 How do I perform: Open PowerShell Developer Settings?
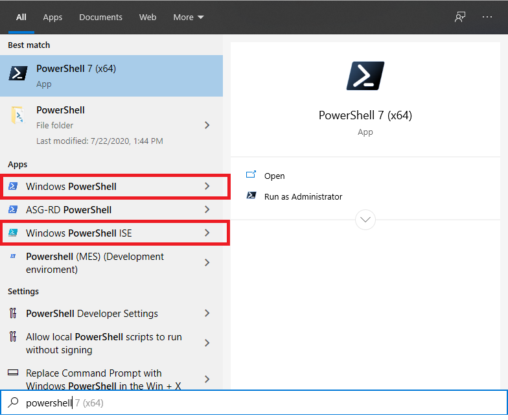click(111, 314)
